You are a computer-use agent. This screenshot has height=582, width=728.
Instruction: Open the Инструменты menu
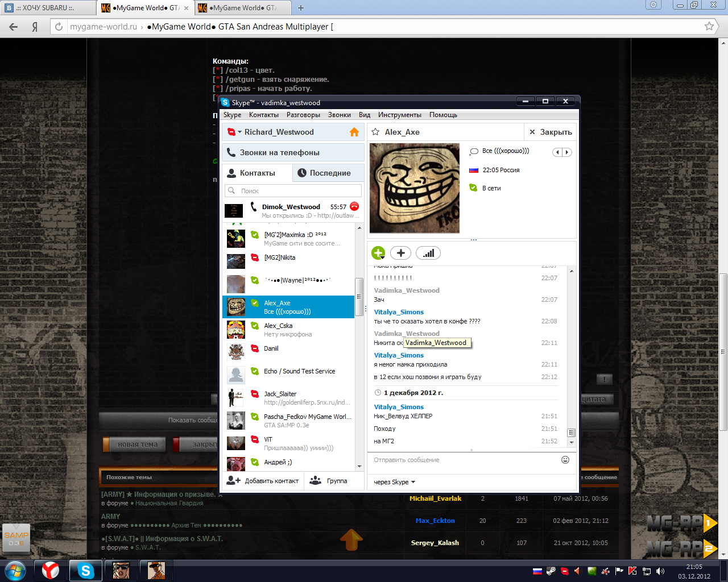coord(400,115)
